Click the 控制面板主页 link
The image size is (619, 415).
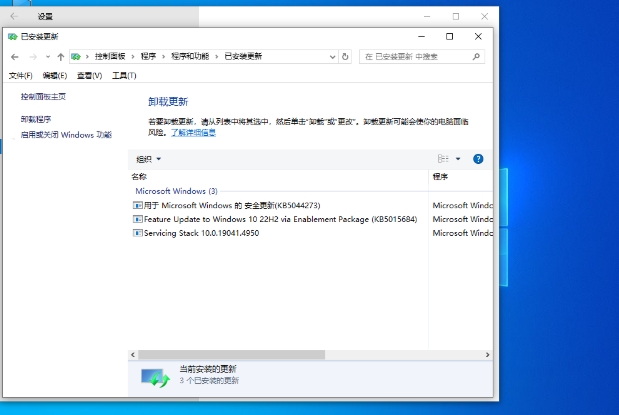click(43, 96)
